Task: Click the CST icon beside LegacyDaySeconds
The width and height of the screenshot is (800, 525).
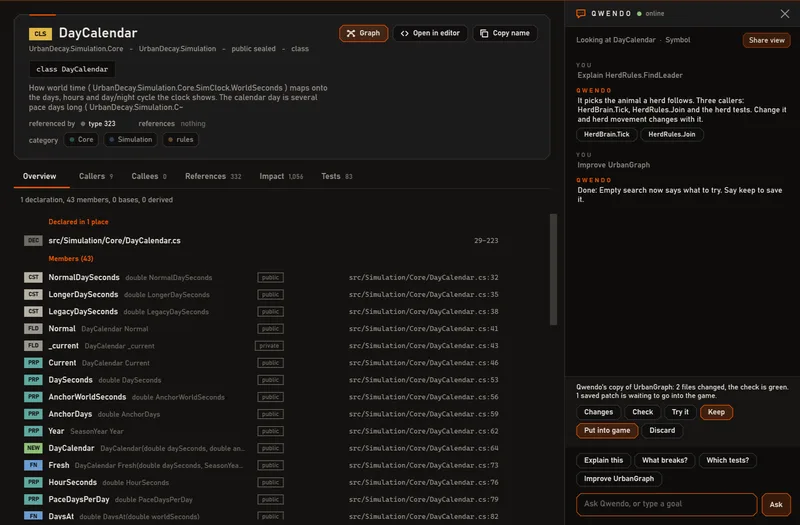Action: pyautogui.click(x=33, y=312)
